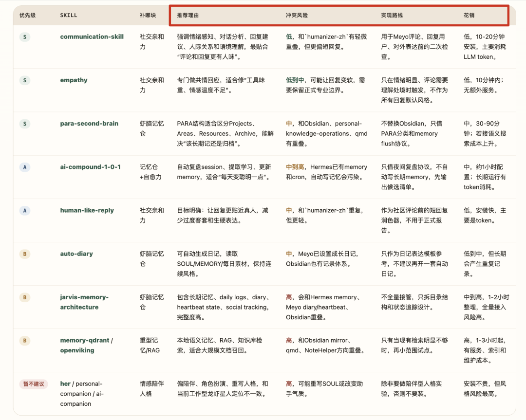The height and width of the screenshot is (420, 526).
Task: Open the empathy skill link
Action: click(x=74, y=80)
